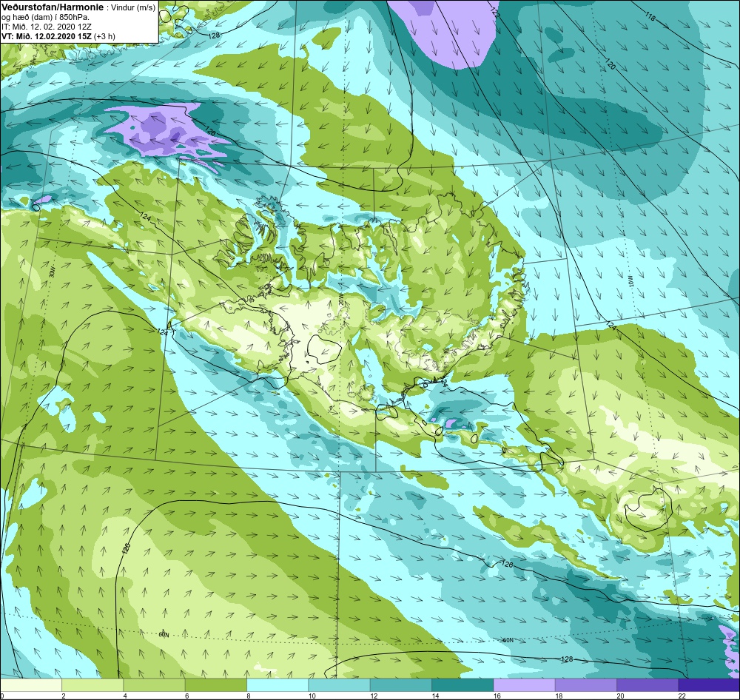740x700 pixels.
Task: Click the legend scale value '22'
Action: pyautogui.click(x=682, y=696)
